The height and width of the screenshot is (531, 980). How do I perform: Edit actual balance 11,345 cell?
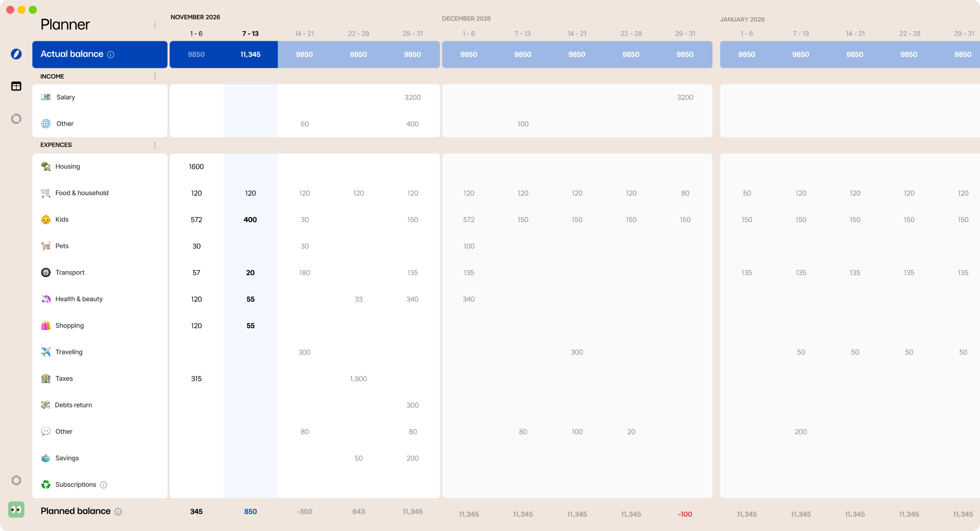pos(250,54)
